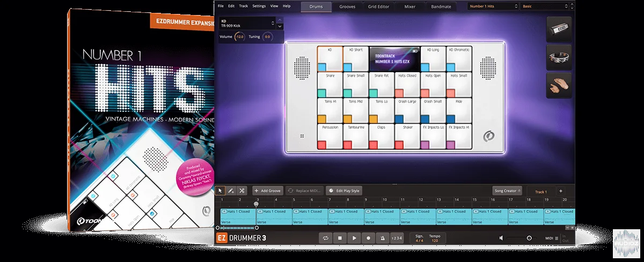Viewport: 644px width, 262px height.
Task: Stop playback in the transport bar
Action: point(340,237)
